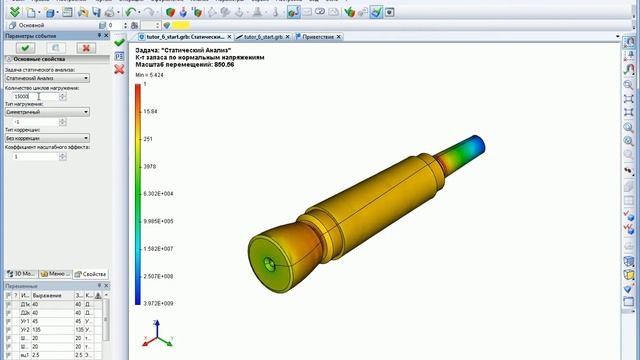
Task: Click the green double-chevron toolbar icon
Action: 15,12
